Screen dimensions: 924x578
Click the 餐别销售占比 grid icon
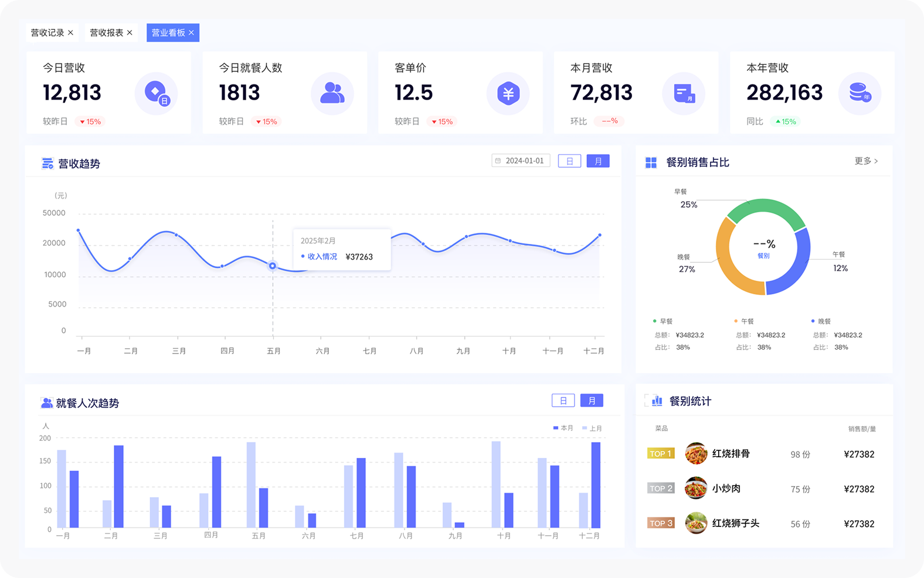651,162
